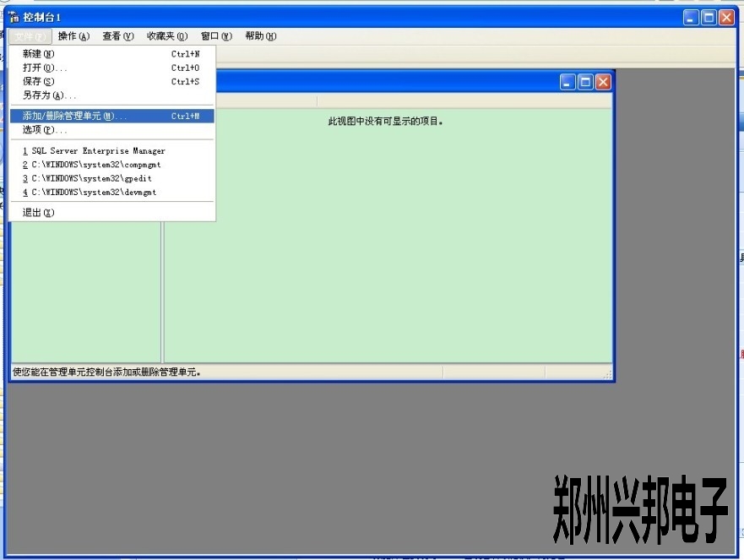
Task: Select 打开(O)... in the File menu
Action: point(45,68)
